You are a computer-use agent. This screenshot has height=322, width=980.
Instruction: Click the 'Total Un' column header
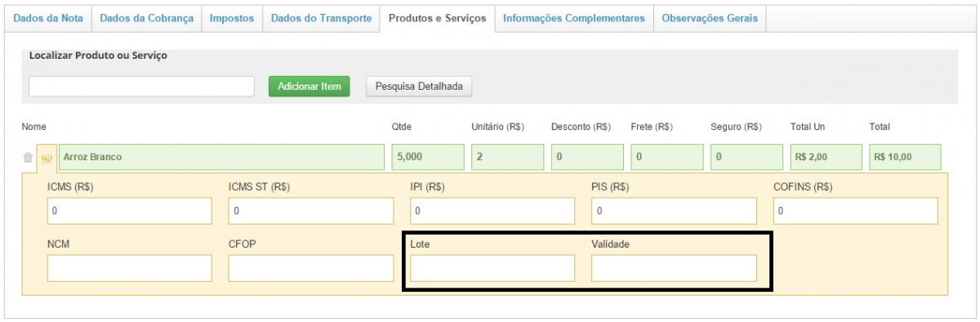pyautogui.click(x=808, y=127)
